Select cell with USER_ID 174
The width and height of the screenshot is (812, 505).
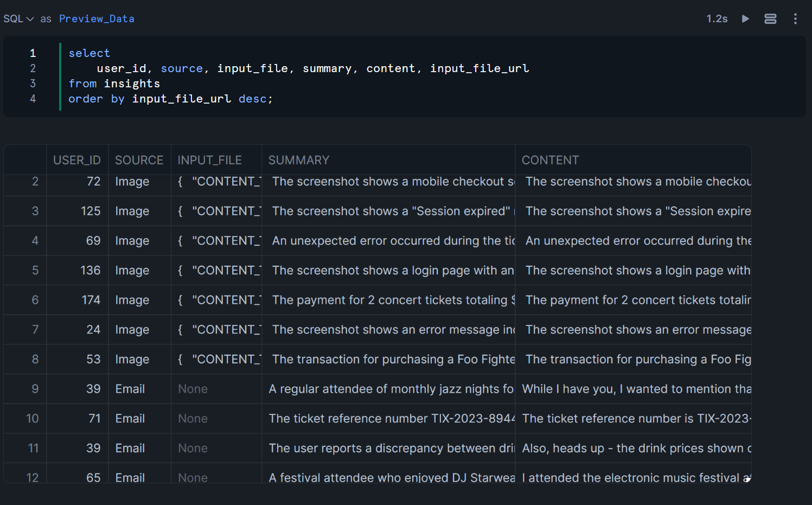point(77,300)
